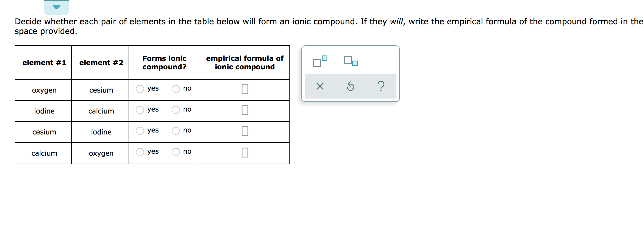Select yes for oxygen and cesium

[x=140, y=89]
